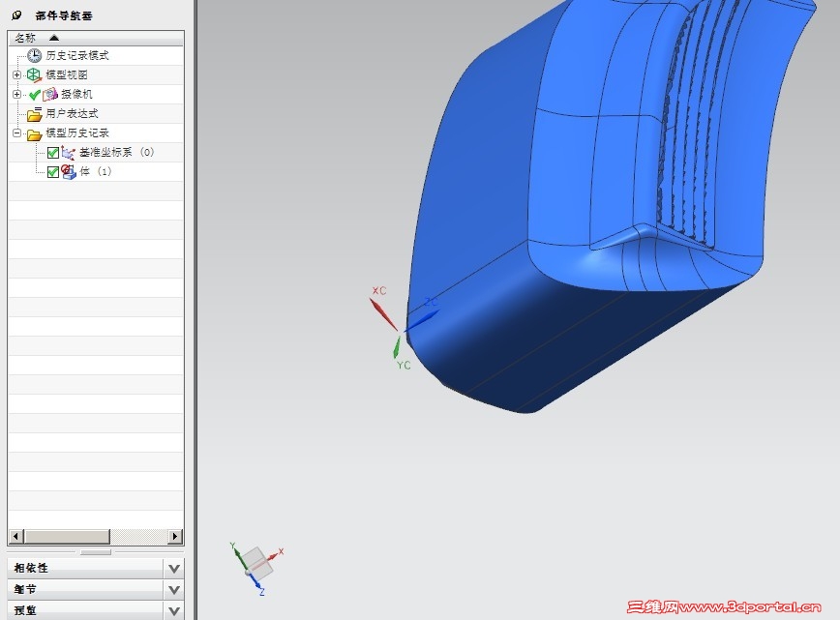Image resolution: width=840 pixels, height=620 pixels.
Task: Select the 基准坐标系 (0) feature
Action: click(96, 153)
